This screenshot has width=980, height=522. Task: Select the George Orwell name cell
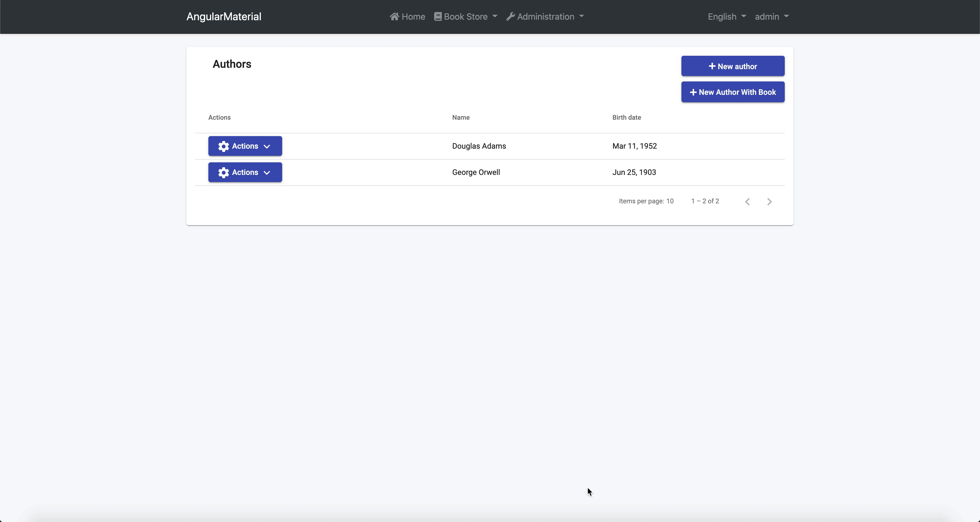(476, 172)
